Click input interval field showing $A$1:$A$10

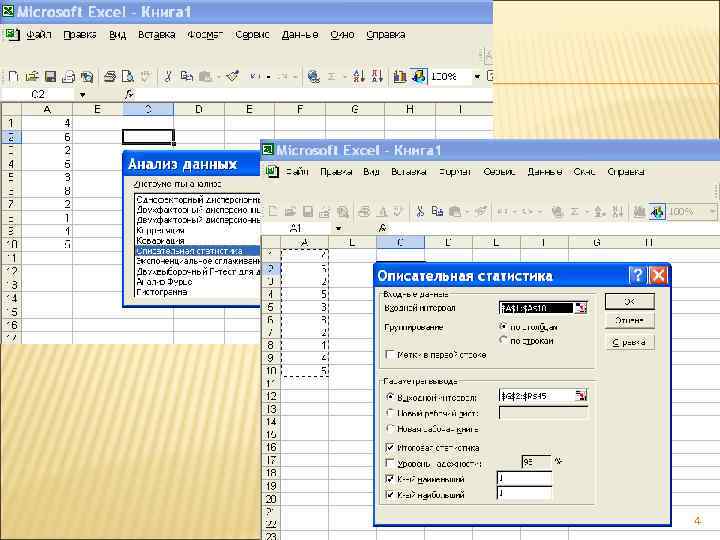tap(536, 308)
